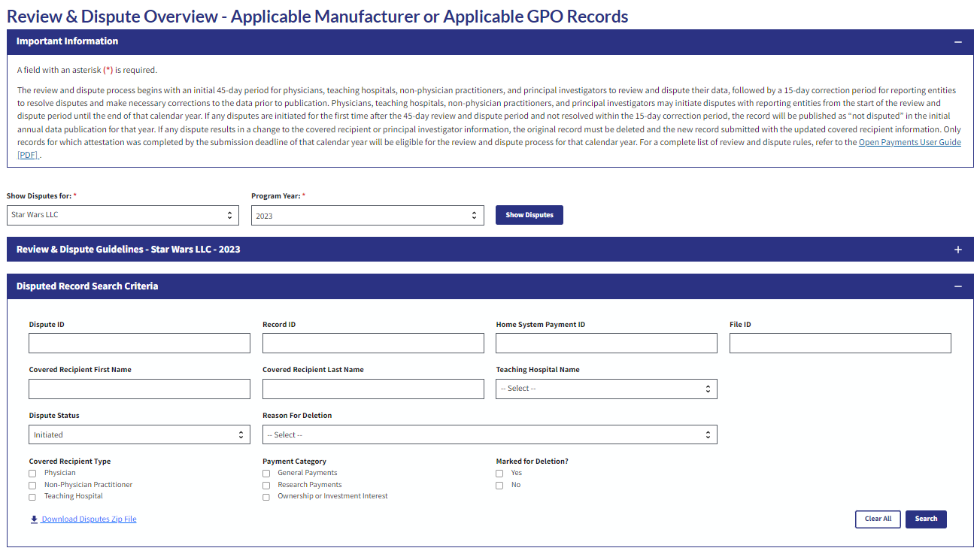Collapse the Important Information panel minus icon
980x551 pixels.
click(x=957, y=42)
